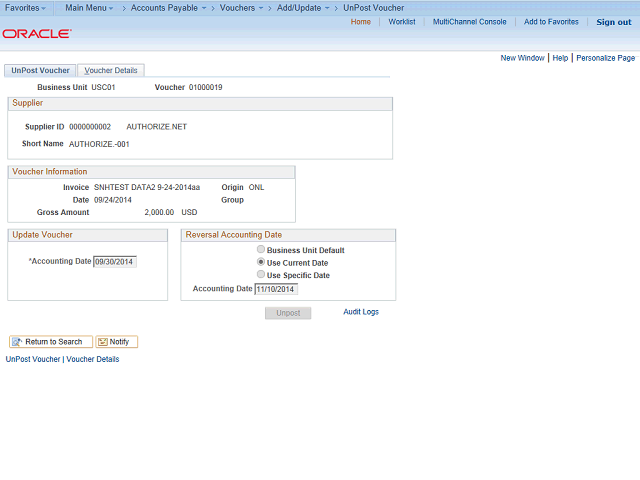Click short name AUTHORIZE.-001

(x=99, y=144)
